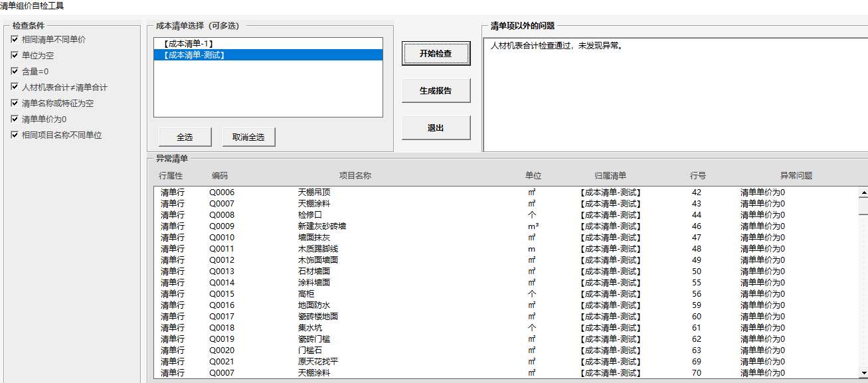
Task: Select the 原天花找平 row
Action: [505, 362]
